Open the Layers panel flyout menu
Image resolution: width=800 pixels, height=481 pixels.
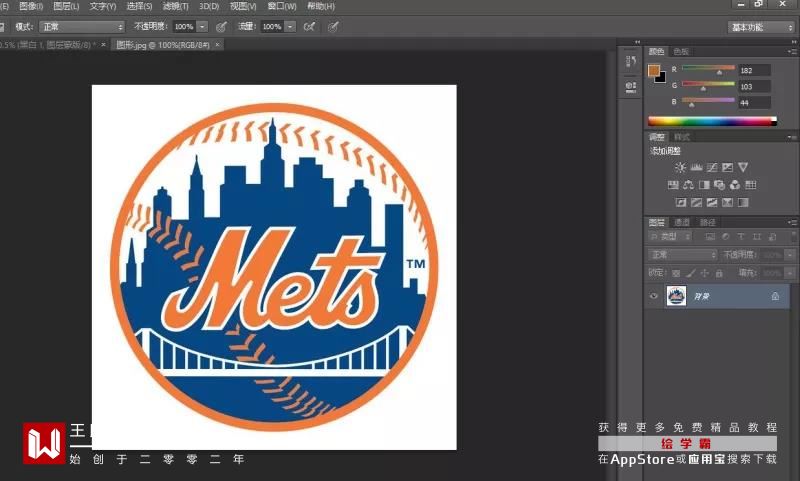(791, 222)
